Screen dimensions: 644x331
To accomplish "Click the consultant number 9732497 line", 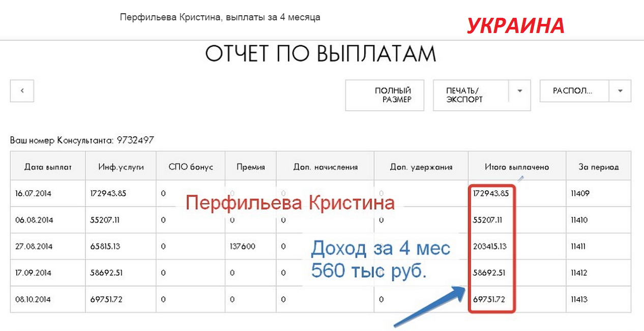I will [82, 140].
